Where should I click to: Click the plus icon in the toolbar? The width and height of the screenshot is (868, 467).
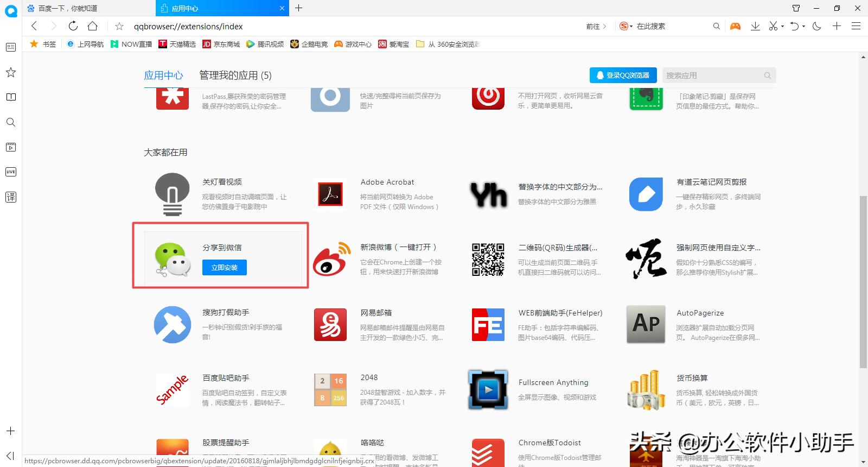pos(837,26)
